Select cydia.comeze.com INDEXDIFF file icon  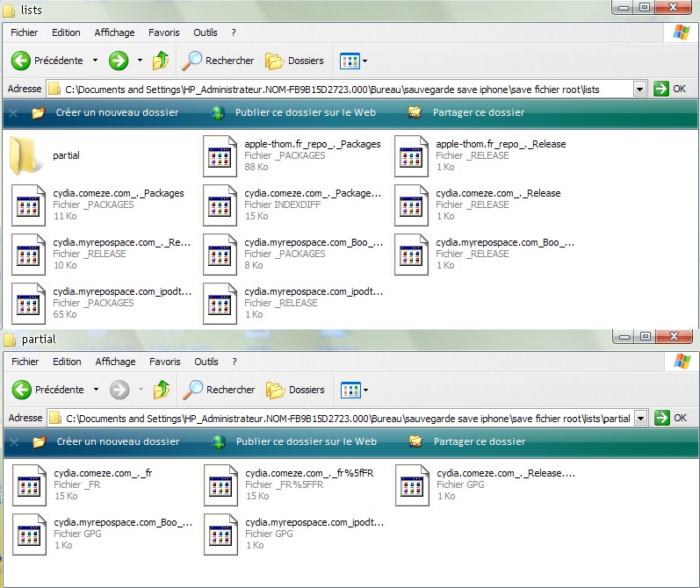(x=220, y=204)
